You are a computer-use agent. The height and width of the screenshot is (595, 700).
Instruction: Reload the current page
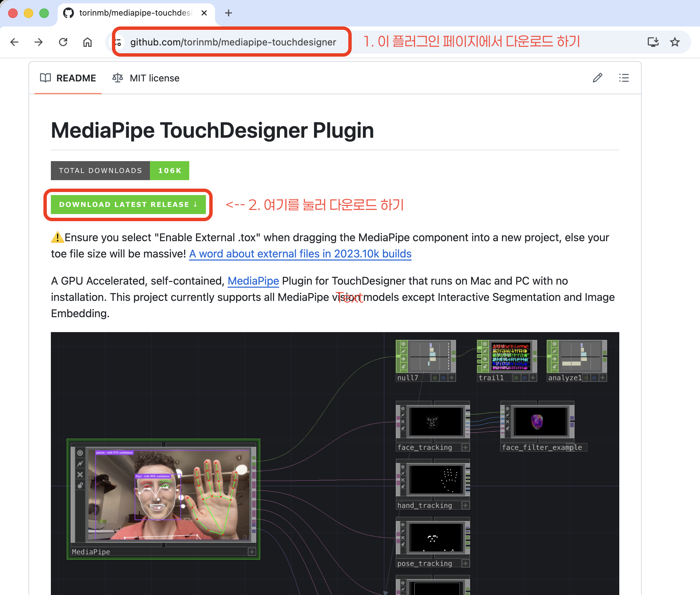click(63, 42)
